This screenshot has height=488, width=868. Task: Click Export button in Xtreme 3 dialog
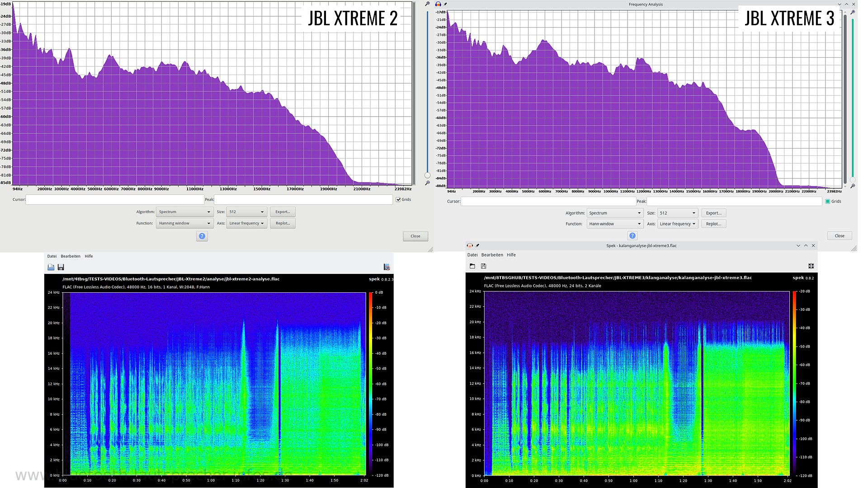point(714,213)
